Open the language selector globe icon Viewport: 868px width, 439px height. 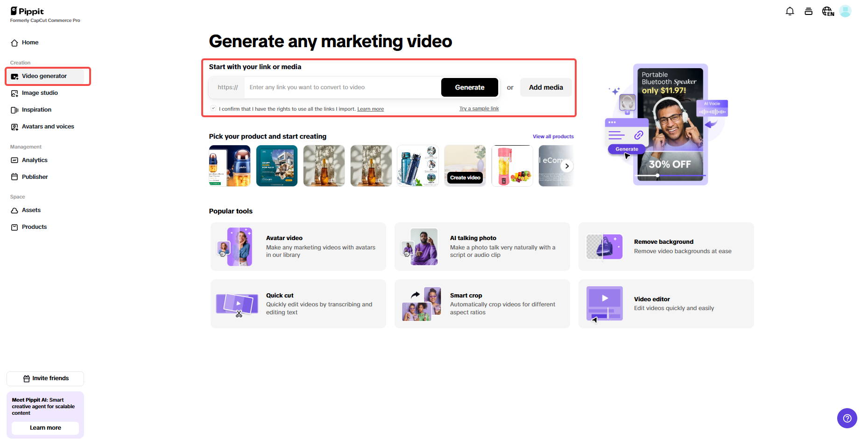[x=827, y=11]
